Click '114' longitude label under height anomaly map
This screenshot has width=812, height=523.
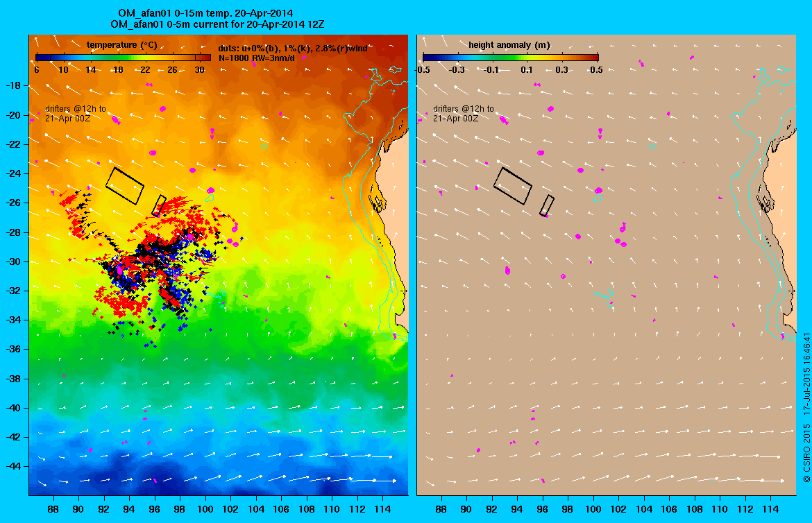pyautogui.click(x=770, y=509)
